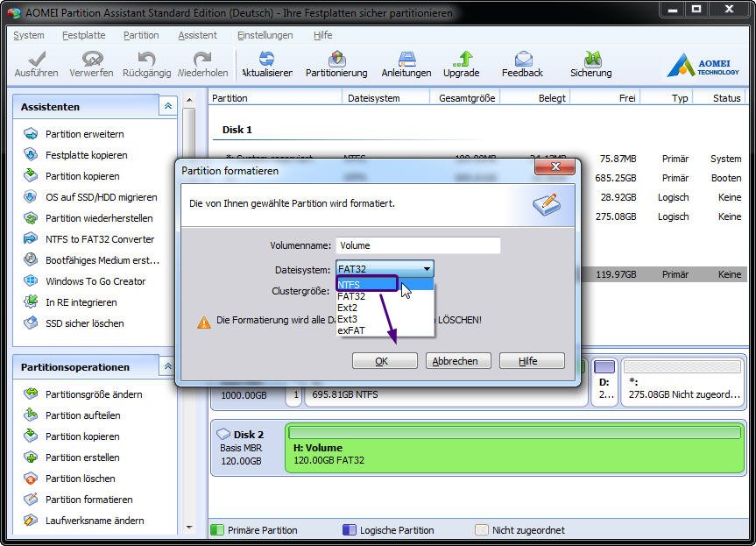756x546 pixels.
Task: Choose FAT32 from the file system list
Action: tap(385, 296)
